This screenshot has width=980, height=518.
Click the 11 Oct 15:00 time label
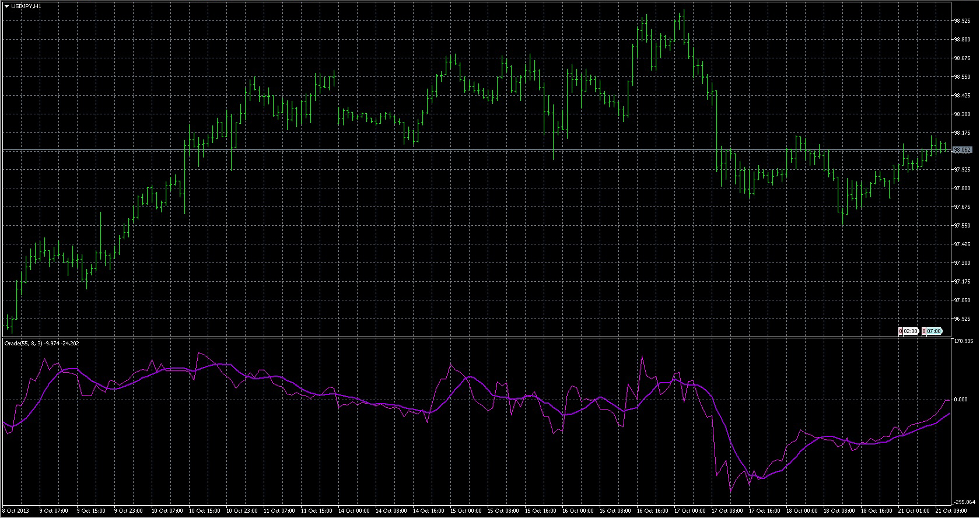pos(316,511)
